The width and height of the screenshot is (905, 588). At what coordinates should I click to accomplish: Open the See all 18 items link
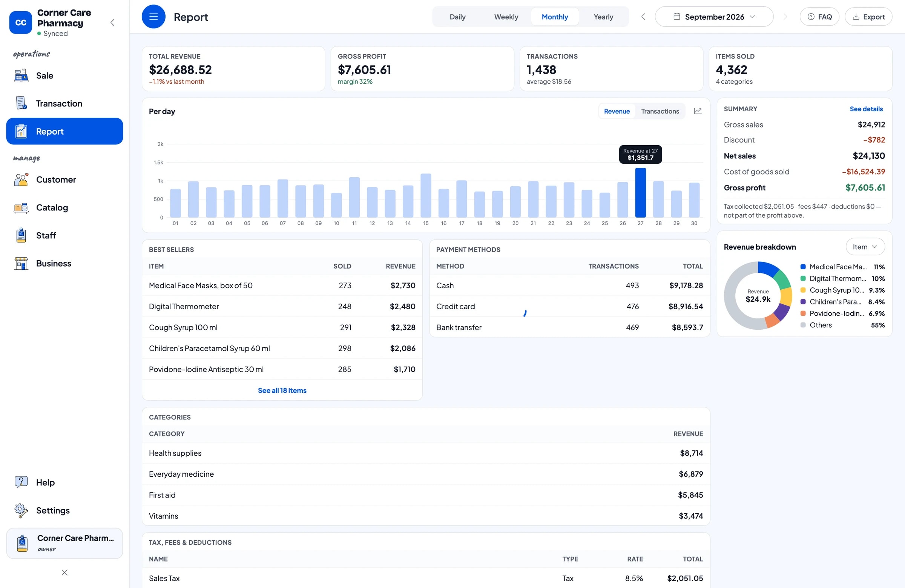[x=282, y=390]
